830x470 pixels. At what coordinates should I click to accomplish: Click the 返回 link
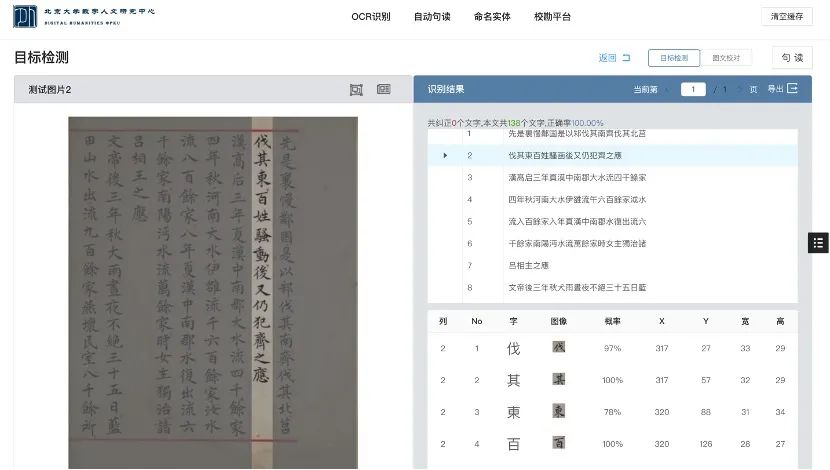[607, 58]
